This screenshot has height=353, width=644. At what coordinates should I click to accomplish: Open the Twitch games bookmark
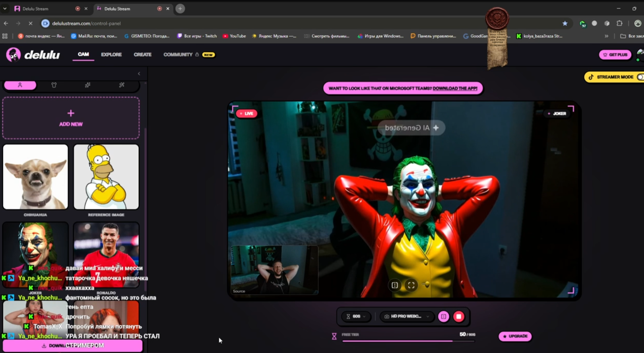click(x=197, y=36)
